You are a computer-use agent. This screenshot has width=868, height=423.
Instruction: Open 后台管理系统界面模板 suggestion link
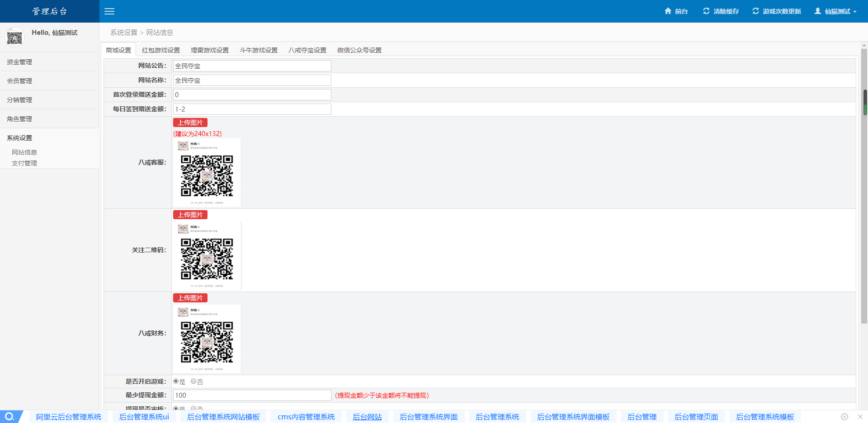pyautogui.click(x=573, y=417)
